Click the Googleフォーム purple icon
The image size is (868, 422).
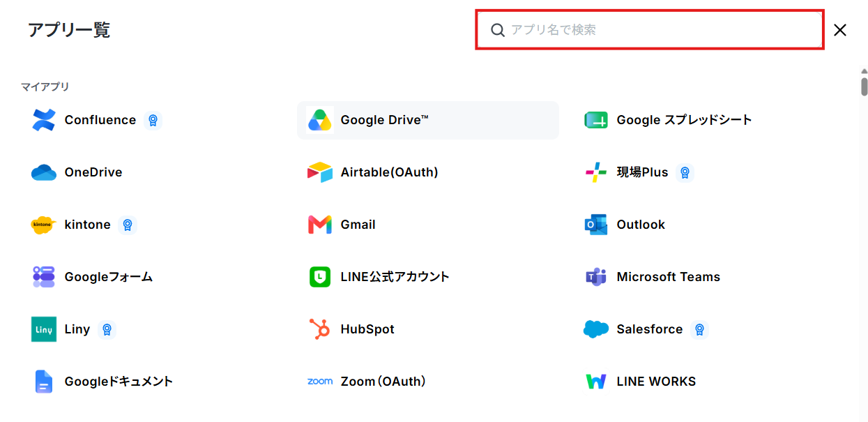(x=44, y=277)
